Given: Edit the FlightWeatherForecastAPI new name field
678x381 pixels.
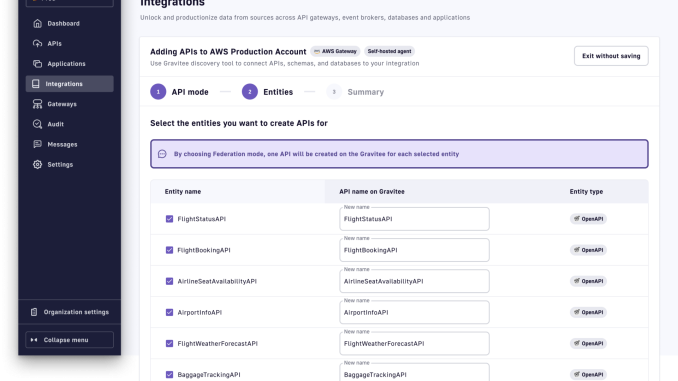Looking at the screenshot, I should [414, 343].
